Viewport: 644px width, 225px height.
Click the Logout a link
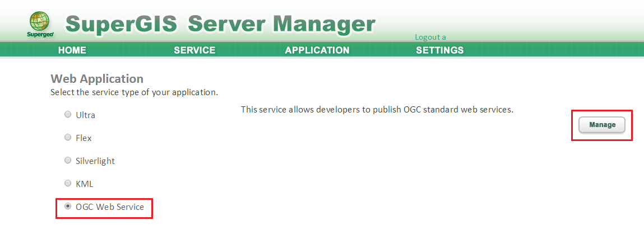coord(430,37)
